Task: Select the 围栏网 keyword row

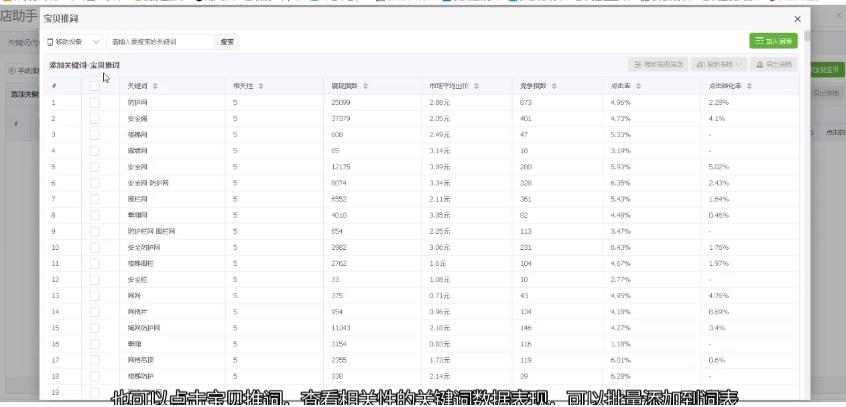Action: 138,199
